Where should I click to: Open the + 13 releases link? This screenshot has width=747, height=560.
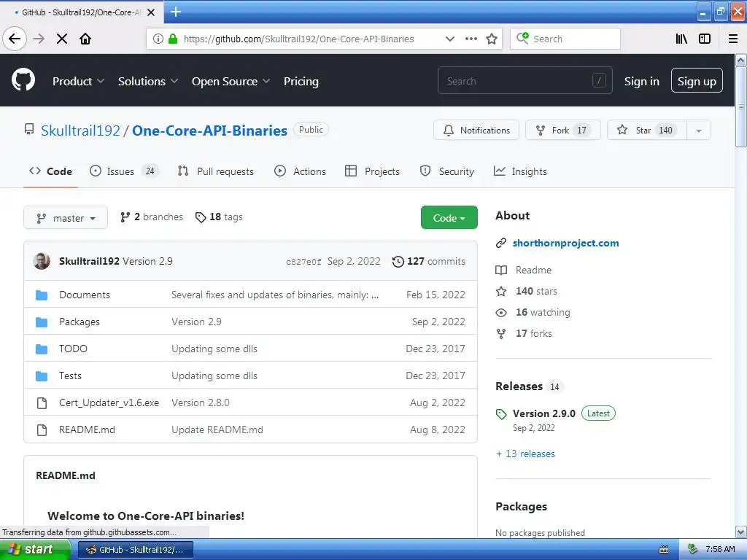(525, 454)
